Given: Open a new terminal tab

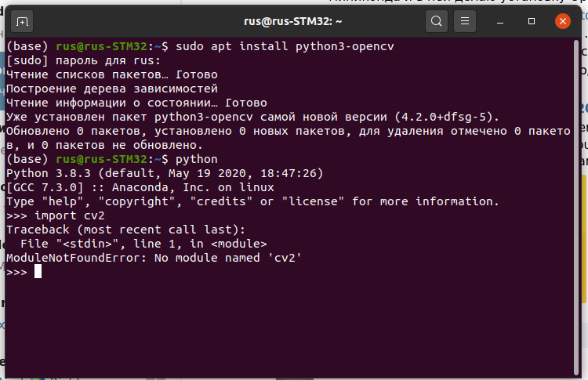Looking at the screenshot, I should coord(22,22).
